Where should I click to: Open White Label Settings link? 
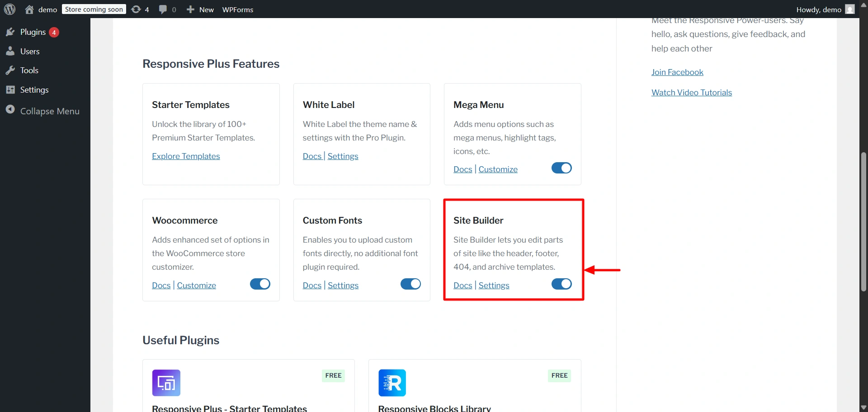pyautogui.click(x=343, y=156)
